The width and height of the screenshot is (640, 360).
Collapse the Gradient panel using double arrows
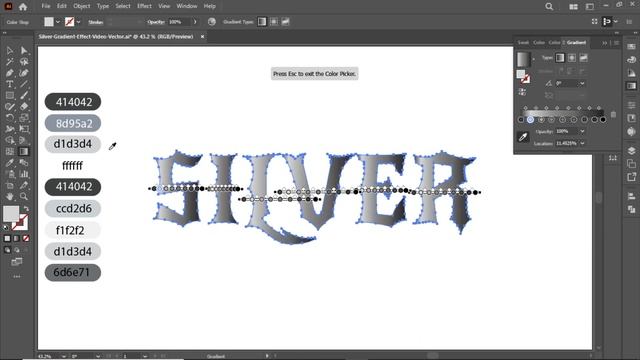[x=604, y=43]
